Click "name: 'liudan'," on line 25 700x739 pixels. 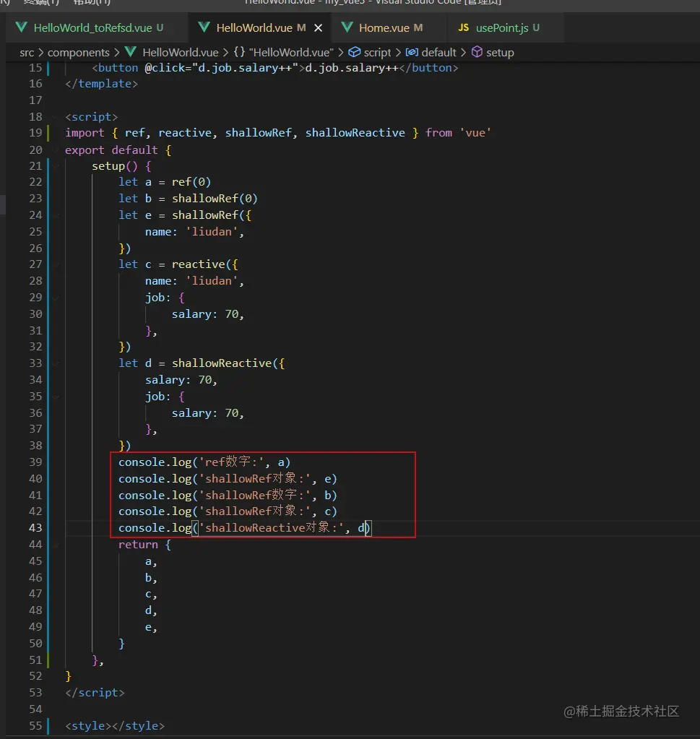[x=194, y=232]
